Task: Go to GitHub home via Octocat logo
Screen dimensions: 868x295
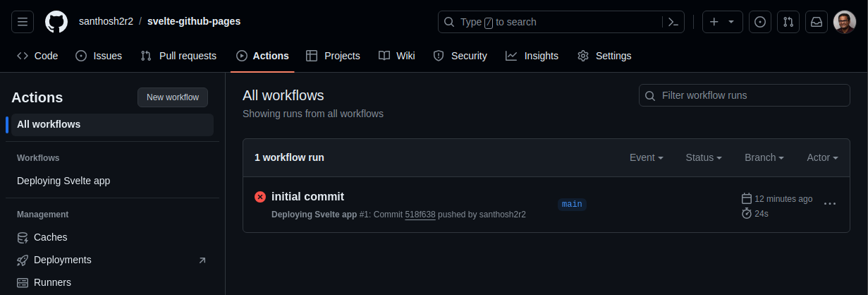Action: pos(56,22)
